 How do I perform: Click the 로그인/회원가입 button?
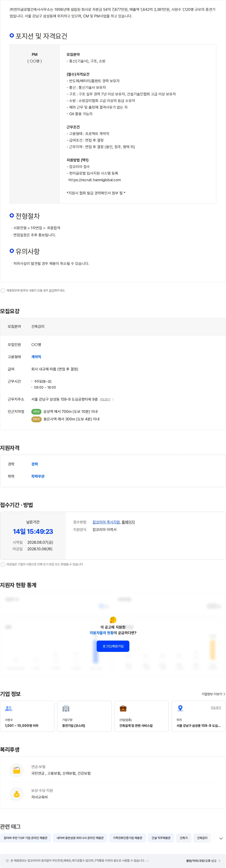tap(113, 646)
